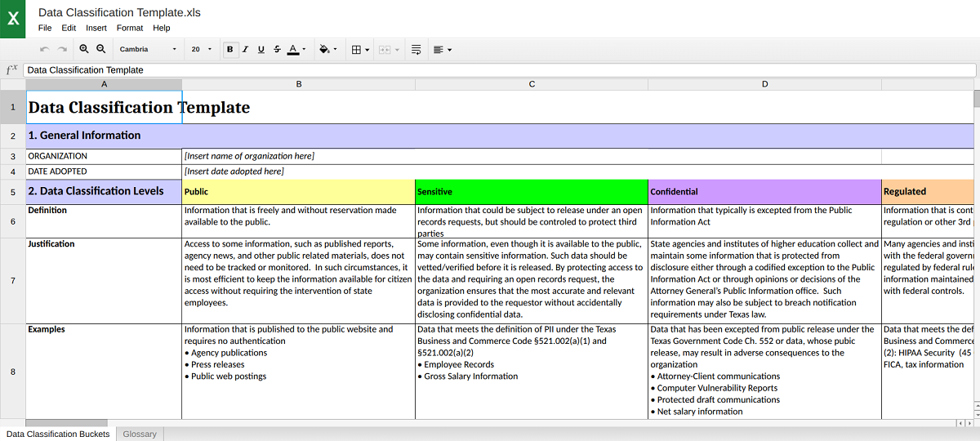Apply the text color (A icon)
This screenshot has height=441, width=980.
(293, 50)
